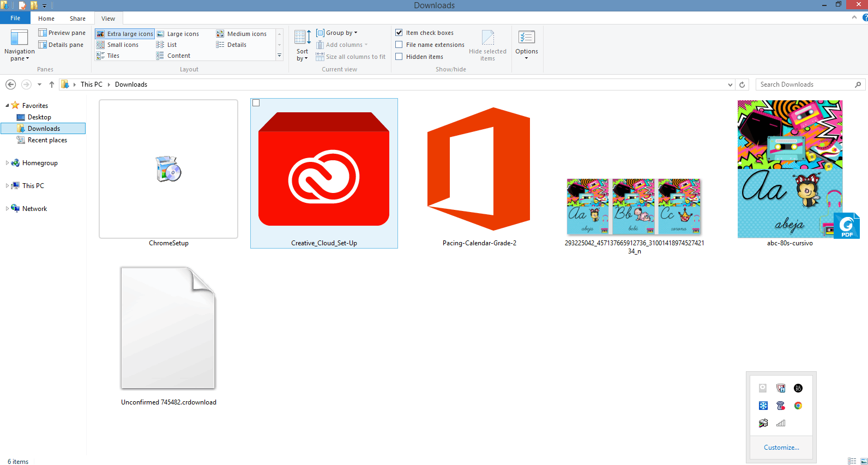This screenshot has width=868, height=465.
Task: Toggle the Preview pane
Action: (62, 33)
